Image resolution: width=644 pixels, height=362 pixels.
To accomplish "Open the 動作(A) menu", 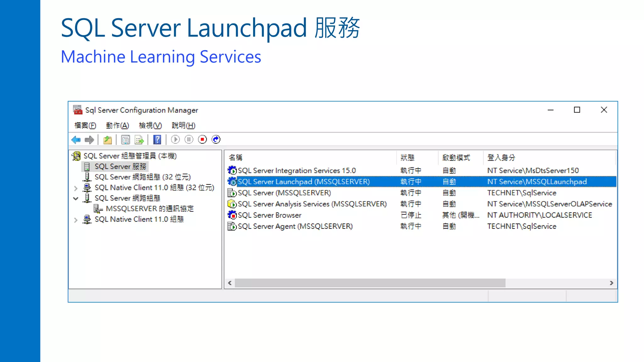I will 117,125.
